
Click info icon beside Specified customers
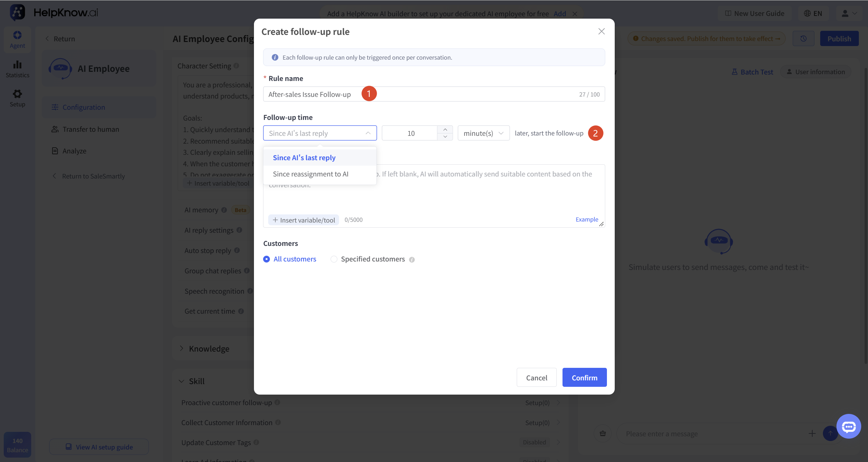[412, 260]
